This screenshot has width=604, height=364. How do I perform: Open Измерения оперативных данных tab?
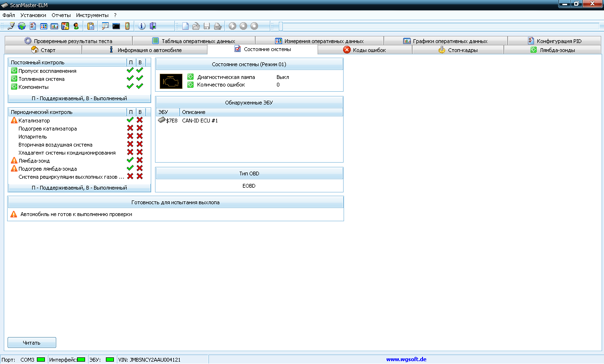click(x=319, y=41)
